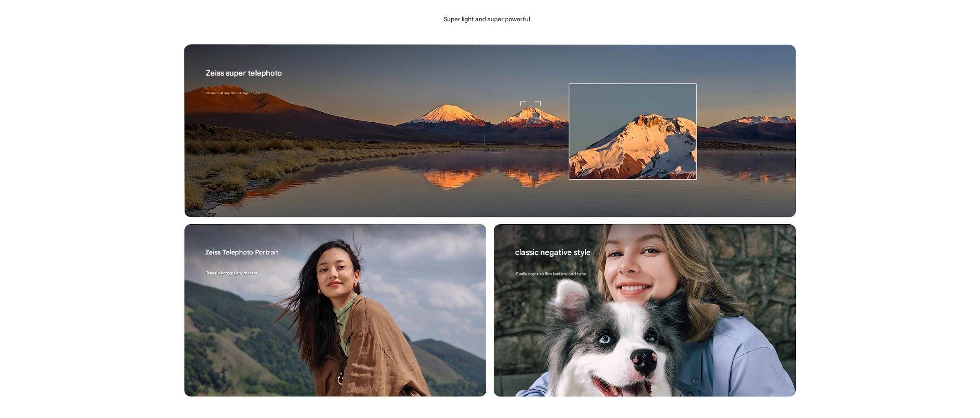Click the 'Zeiss super telephoto' title

[244, 73]
